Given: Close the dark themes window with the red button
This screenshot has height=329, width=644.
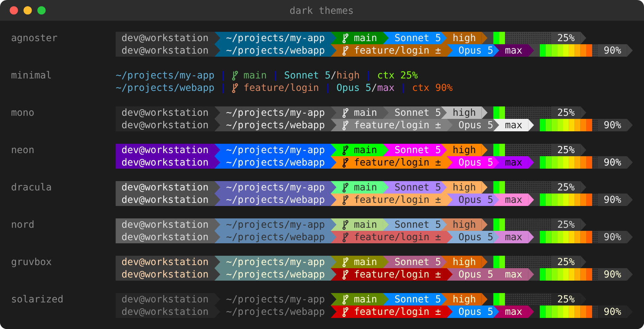Looking at the screenshot, I should coord(14,10).
